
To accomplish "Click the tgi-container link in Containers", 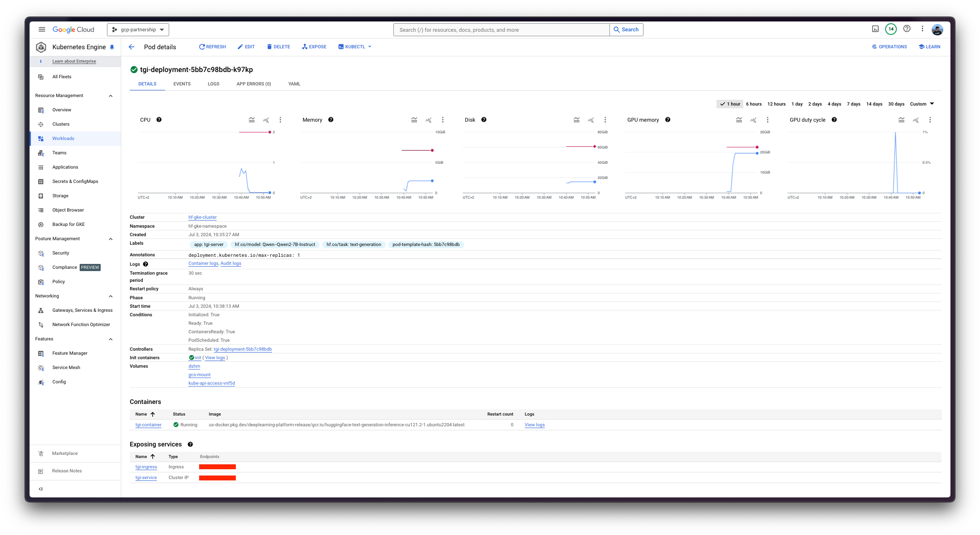I will pyautogui.click(x=148, y=425).
